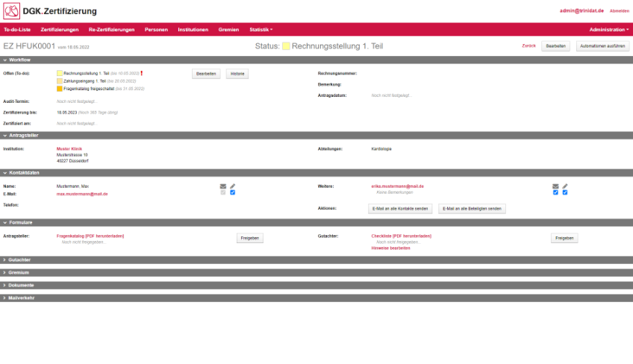The height and width of the screenshot is (364, 633).
Task: Open the Administration dropdown menu
Action: point(609,29)
